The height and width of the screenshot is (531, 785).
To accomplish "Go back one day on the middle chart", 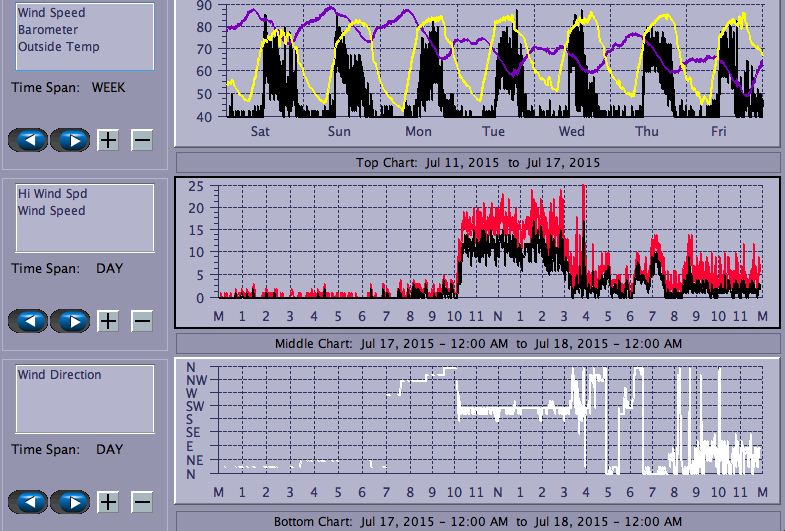I will pyautogui.click(x=28, y=321).
